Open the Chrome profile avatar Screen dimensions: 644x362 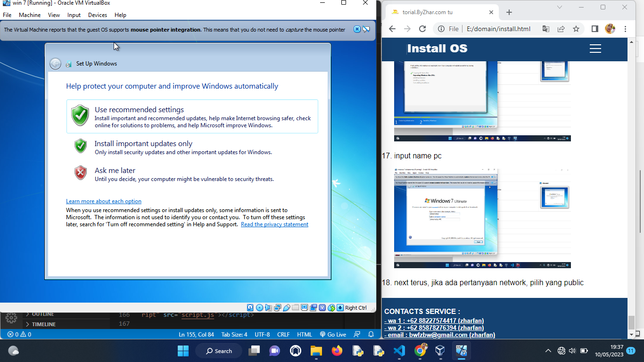coord(610,29)
